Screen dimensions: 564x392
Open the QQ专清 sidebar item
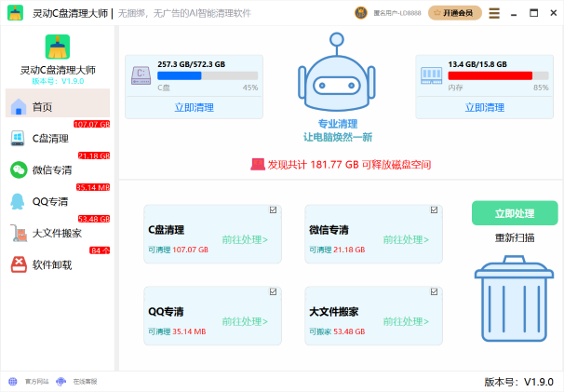click(58, 201)
